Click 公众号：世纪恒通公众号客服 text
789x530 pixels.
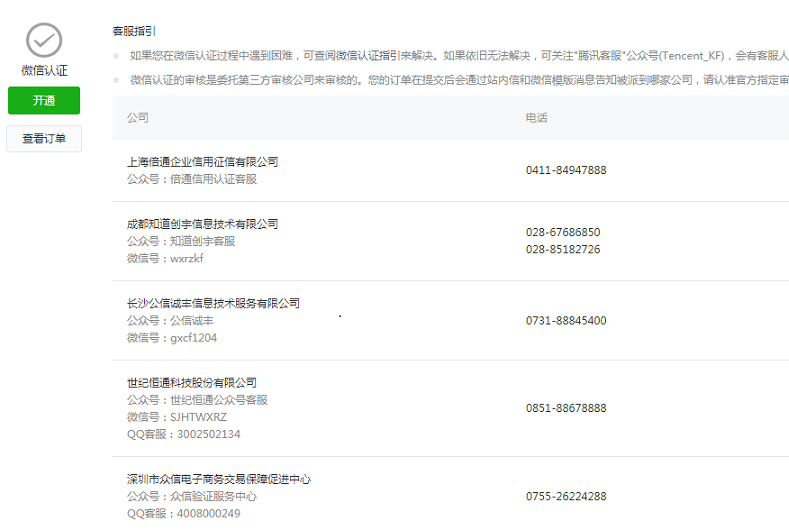point(197,400)
